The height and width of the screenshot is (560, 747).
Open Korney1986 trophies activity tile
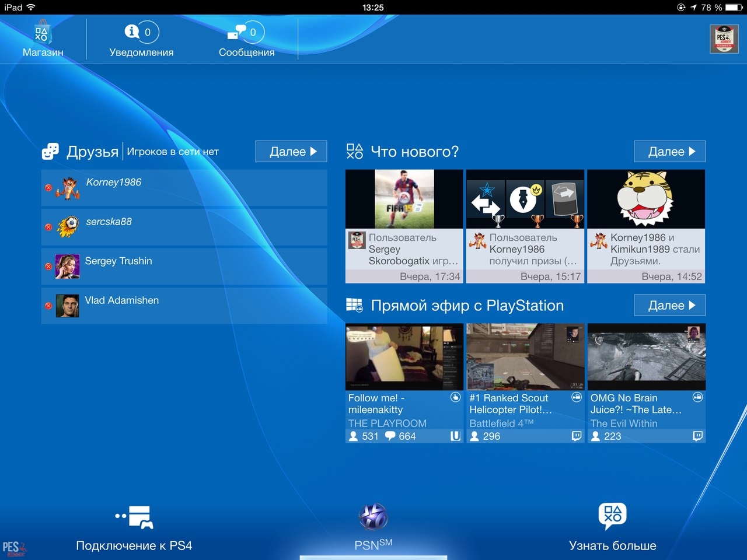[525, 226]
